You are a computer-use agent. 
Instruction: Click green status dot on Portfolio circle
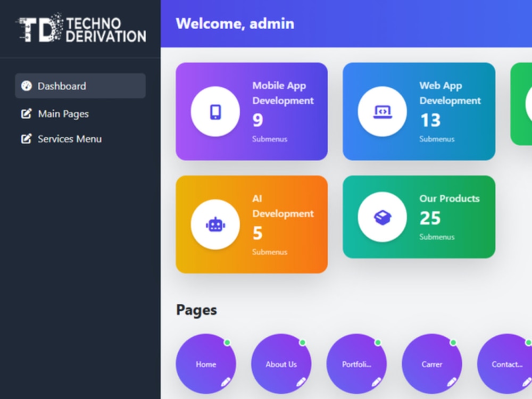(378, 343)
